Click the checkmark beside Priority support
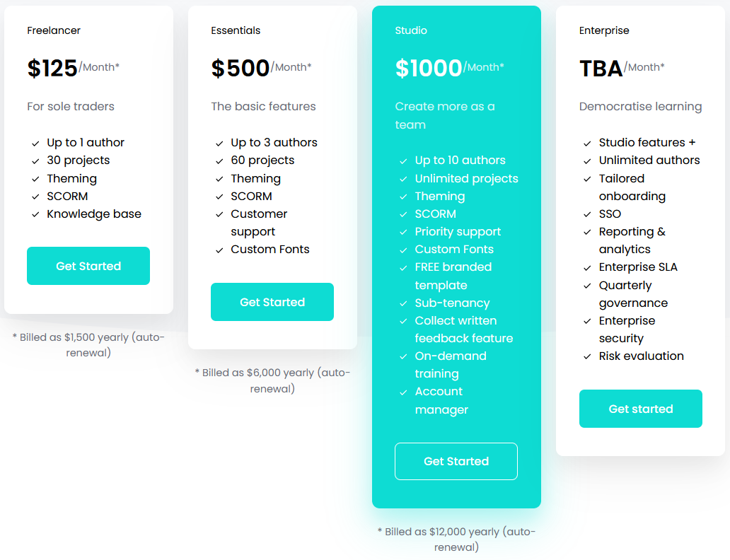 (403, 231)
